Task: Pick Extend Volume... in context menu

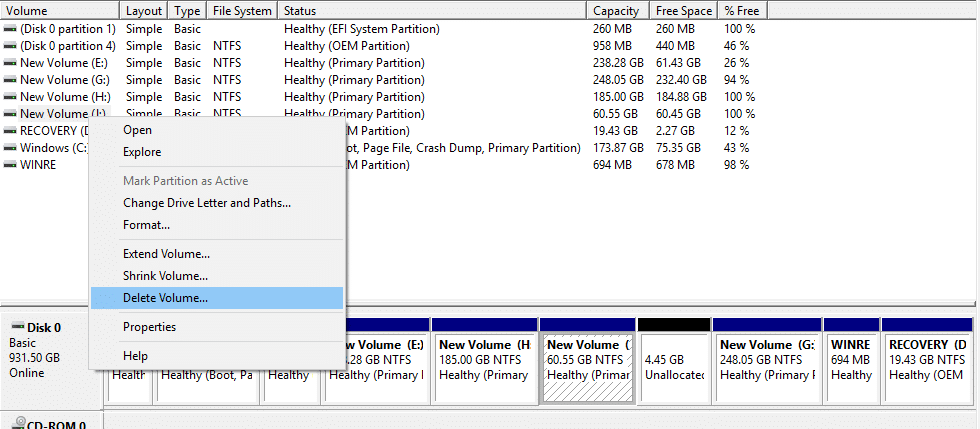Action: point(166,254)
